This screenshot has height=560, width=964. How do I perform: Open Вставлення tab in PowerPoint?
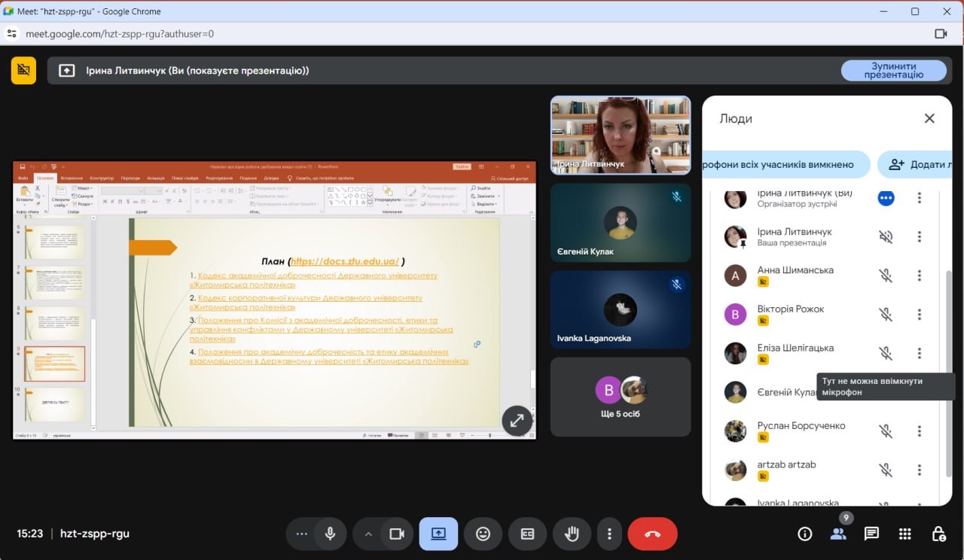(72, 178)
